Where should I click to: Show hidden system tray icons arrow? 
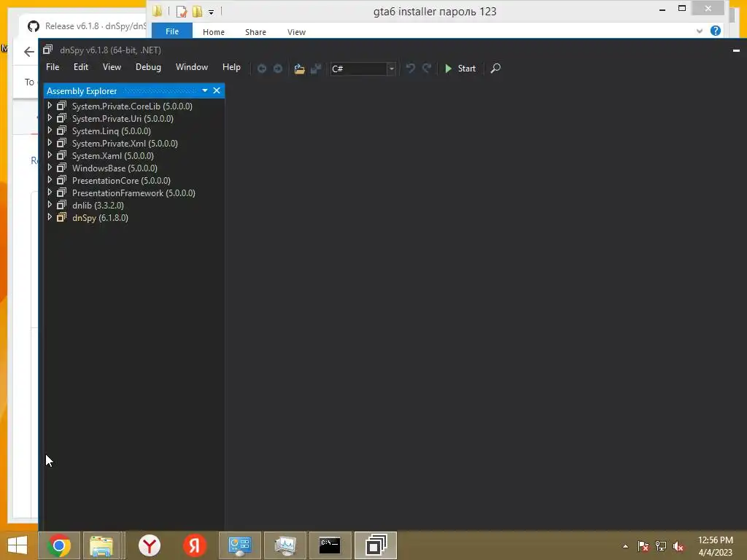[x=625, y=546]
